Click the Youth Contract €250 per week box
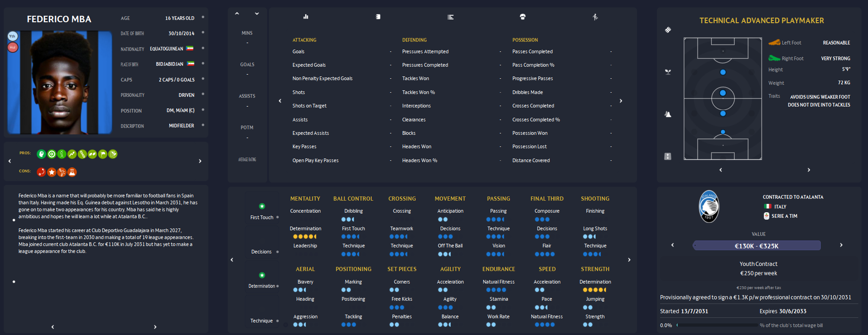868x335 pixels. click(x=758, y=268)
